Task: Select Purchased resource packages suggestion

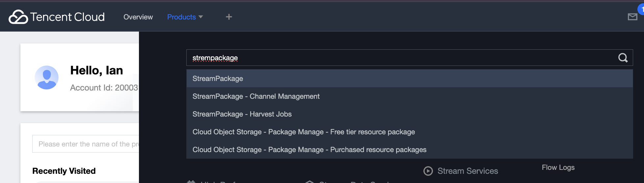Action: click(410, 149)
